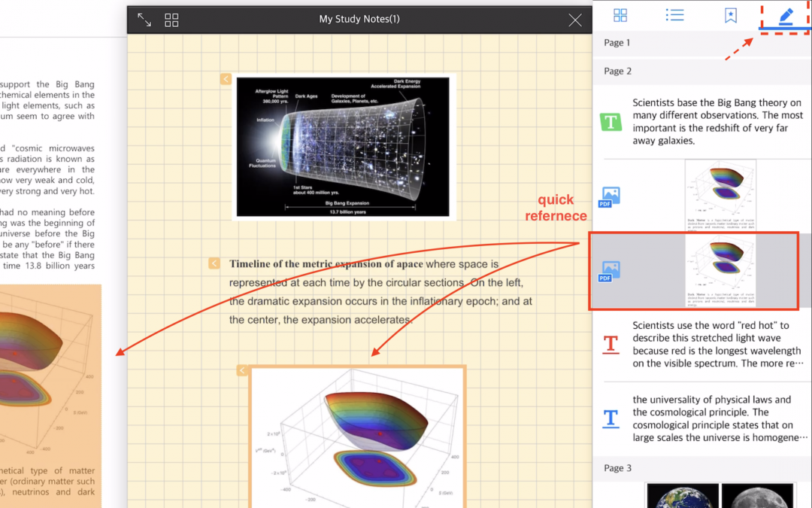Open the grid overview in the notes title bar
The height and width of the screenshot is (508, 812).
tap(171, 20)
